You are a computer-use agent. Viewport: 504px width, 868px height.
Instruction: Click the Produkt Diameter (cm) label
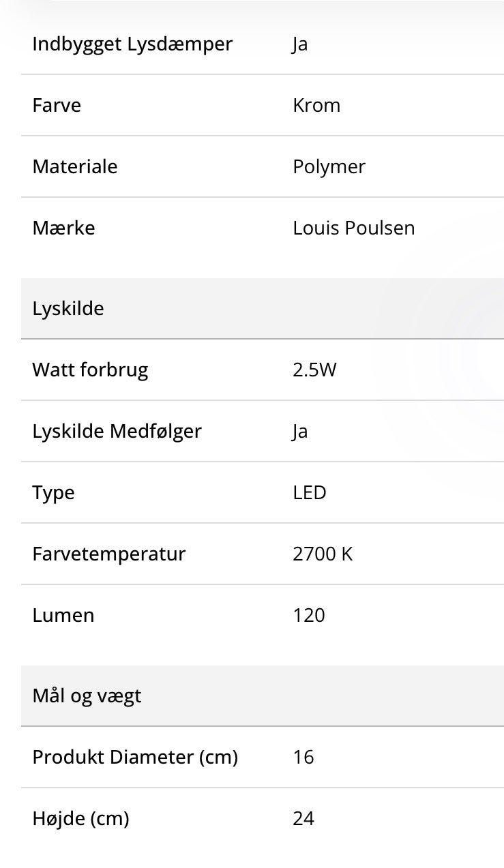pos(135,758)
